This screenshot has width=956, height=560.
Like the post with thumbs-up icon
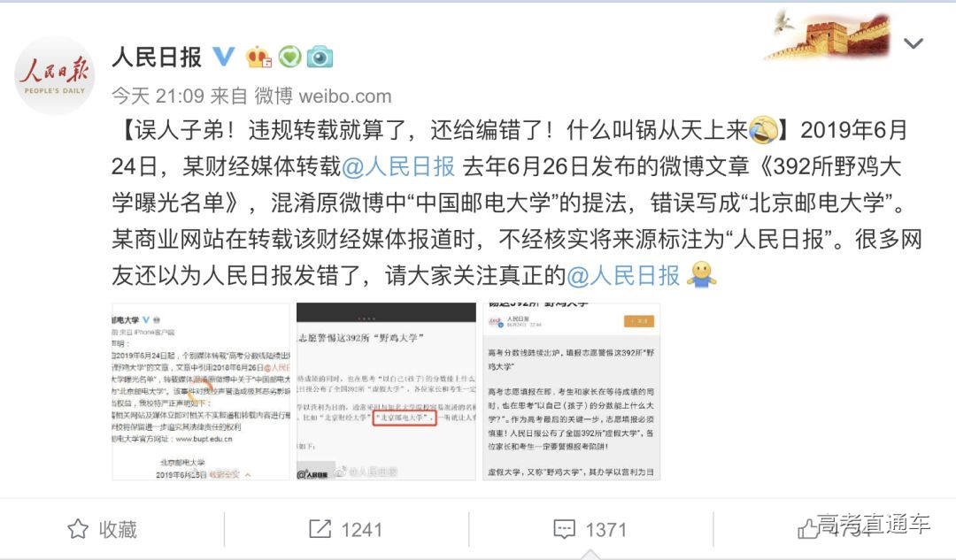pyautogui.click(x=808, y=529)
